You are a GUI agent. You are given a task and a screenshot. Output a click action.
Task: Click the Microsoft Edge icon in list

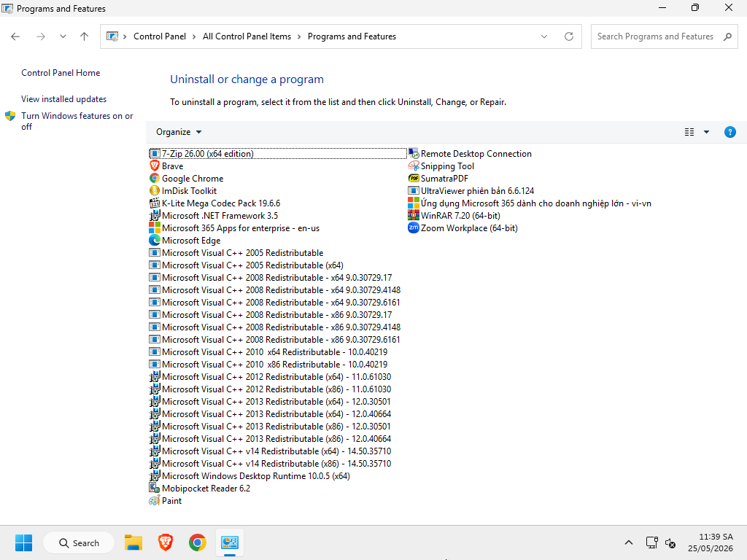155,240
